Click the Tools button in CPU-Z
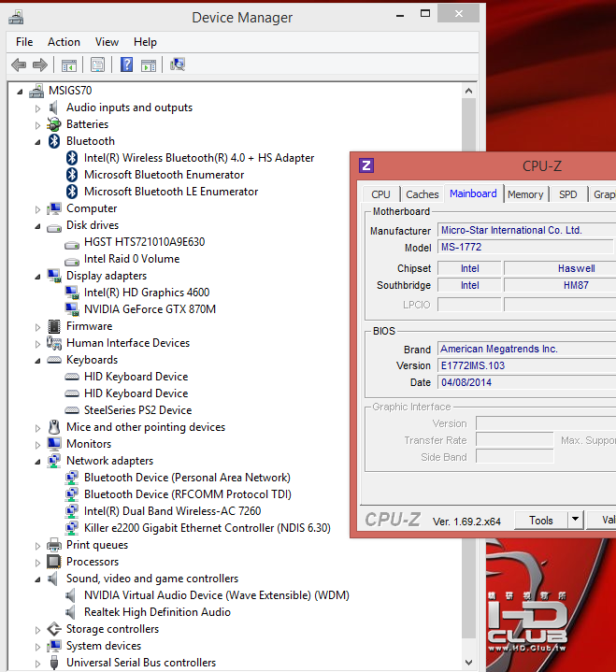Viewport: 616px width, 672px height. tap(541, 521)
